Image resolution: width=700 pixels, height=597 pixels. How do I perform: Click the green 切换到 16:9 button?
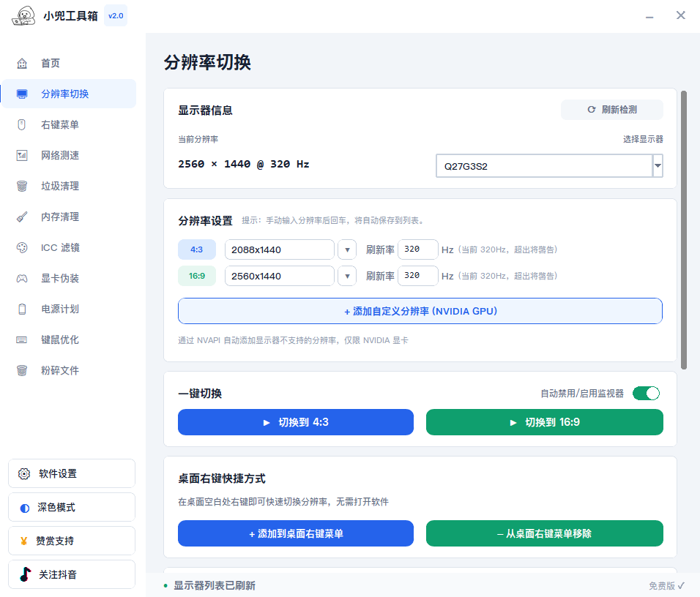pos(545,422)
